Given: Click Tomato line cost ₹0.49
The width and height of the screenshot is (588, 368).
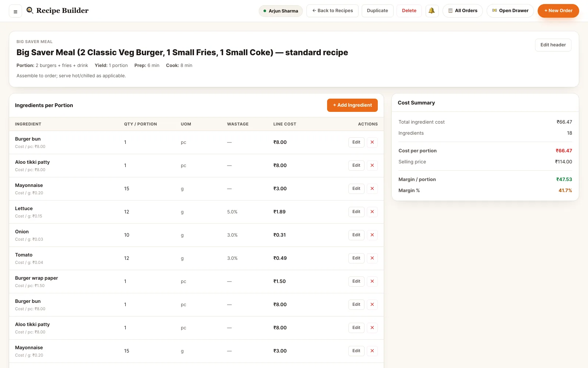Looking at the screenshot, I should point(280,258).
